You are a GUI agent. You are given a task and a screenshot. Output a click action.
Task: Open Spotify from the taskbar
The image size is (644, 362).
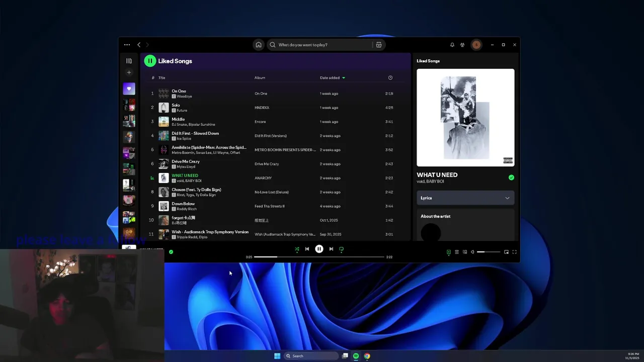[x=356, y=356]
